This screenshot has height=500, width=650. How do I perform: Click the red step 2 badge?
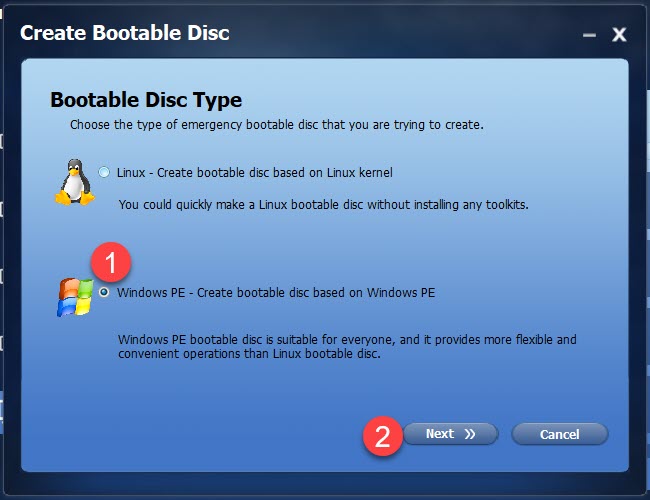383,436
